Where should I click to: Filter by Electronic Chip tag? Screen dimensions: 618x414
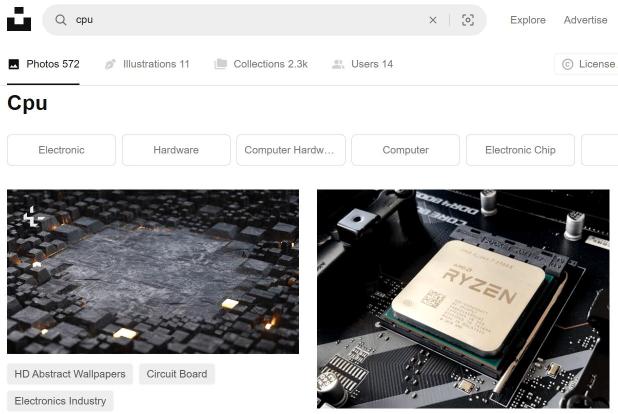[520, 150]
